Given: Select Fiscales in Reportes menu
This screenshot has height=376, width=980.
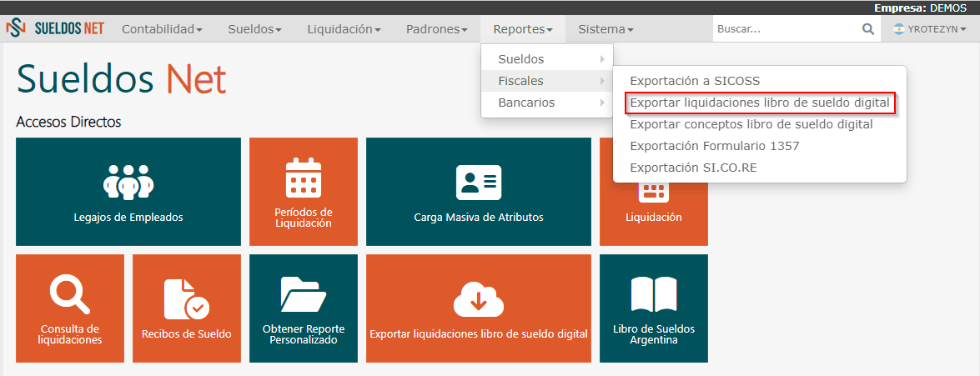Looking at the screenshot, I should pyautogui.click(x=547, y=81).
